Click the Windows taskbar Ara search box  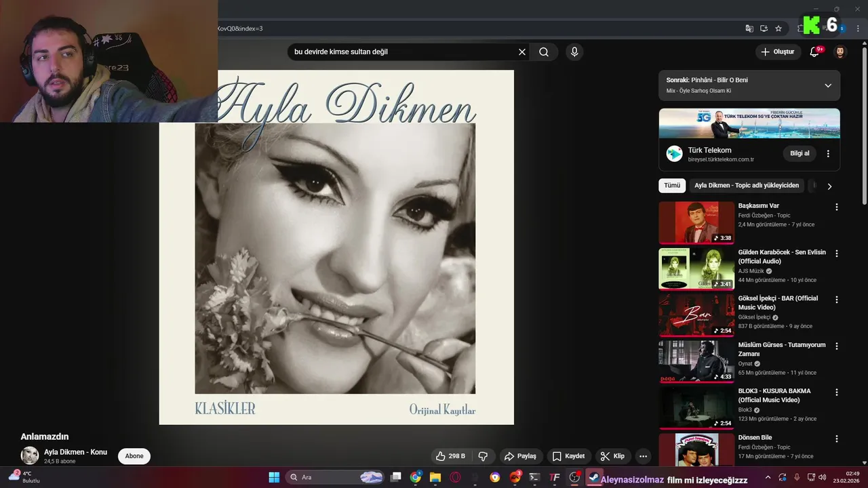336,477
